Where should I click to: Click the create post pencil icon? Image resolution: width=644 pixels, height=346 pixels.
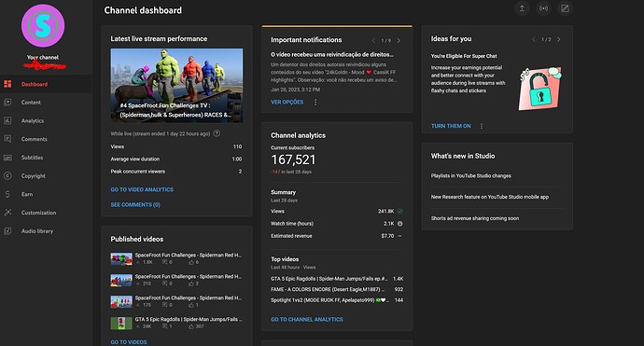pos(566,8)
